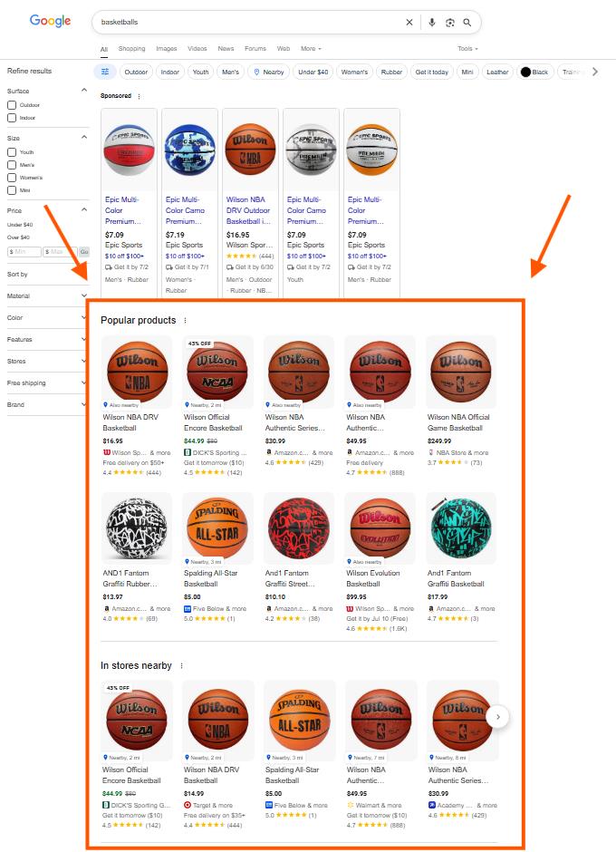Tick the Youth size checkbox
Viewport: 616px width, 852px height.
pyautogui.click(x=12, y=152)
